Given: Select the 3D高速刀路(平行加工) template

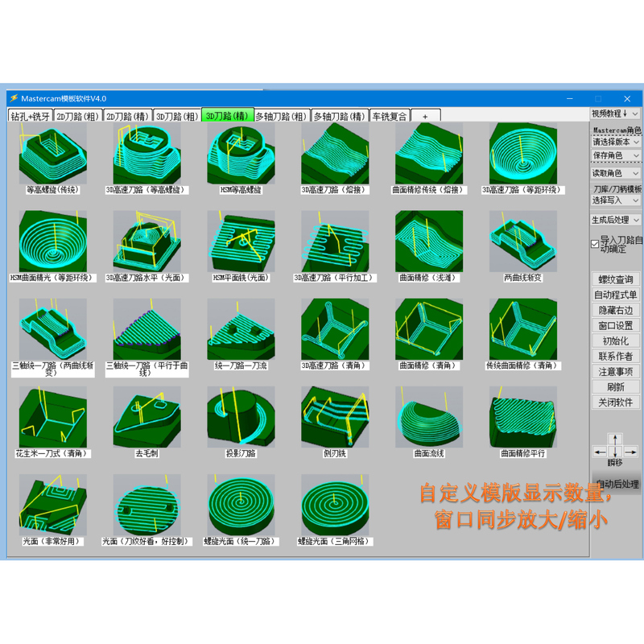Looking at the screenshot, I should pyautogui.click(x=335, y=242).
